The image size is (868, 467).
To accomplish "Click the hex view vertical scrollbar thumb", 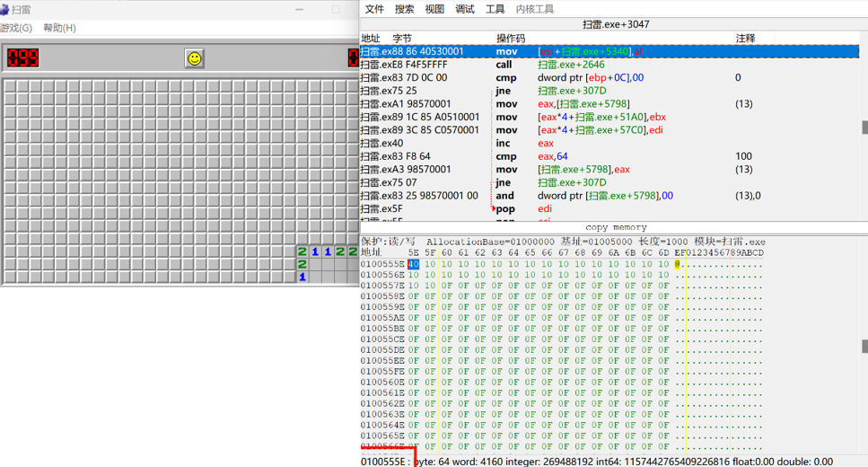I will [864, 347].
